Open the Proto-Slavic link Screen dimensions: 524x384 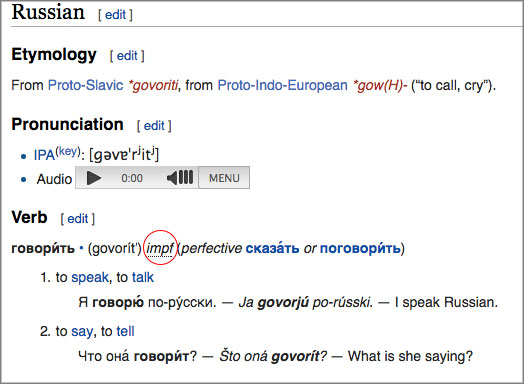[x=86, y=85]
